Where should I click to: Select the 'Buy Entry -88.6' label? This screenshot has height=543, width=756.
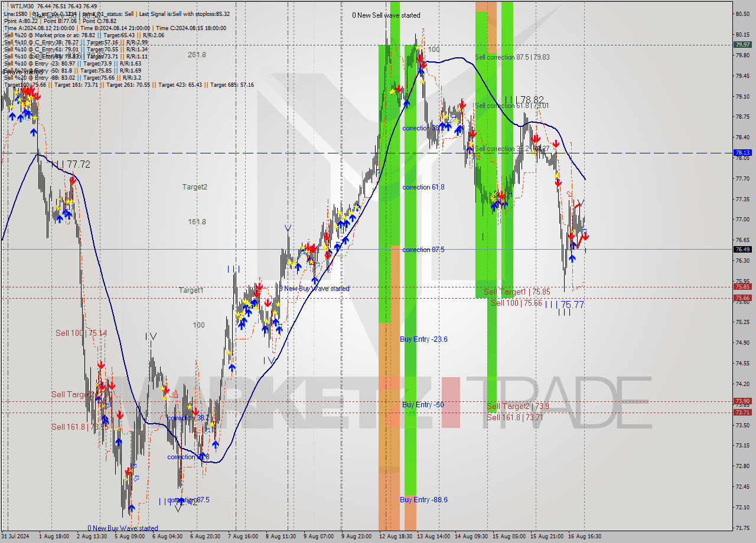(423, 500)
